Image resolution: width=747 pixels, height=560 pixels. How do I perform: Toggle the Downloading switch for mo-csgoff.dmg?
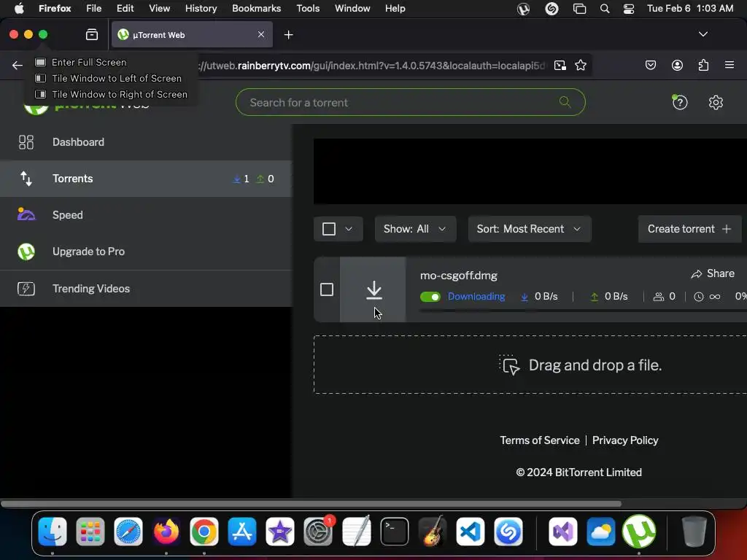[430, 297]
